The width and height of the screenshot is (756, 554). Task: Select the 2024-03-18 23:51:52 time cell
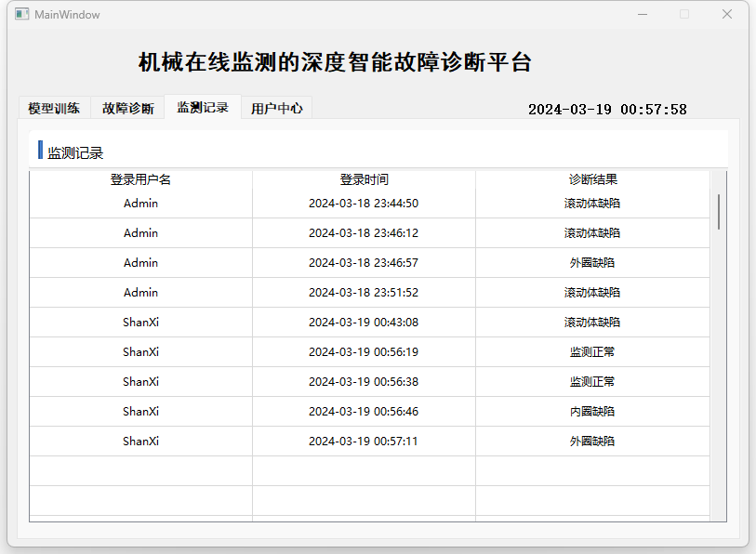coord(364,293)
